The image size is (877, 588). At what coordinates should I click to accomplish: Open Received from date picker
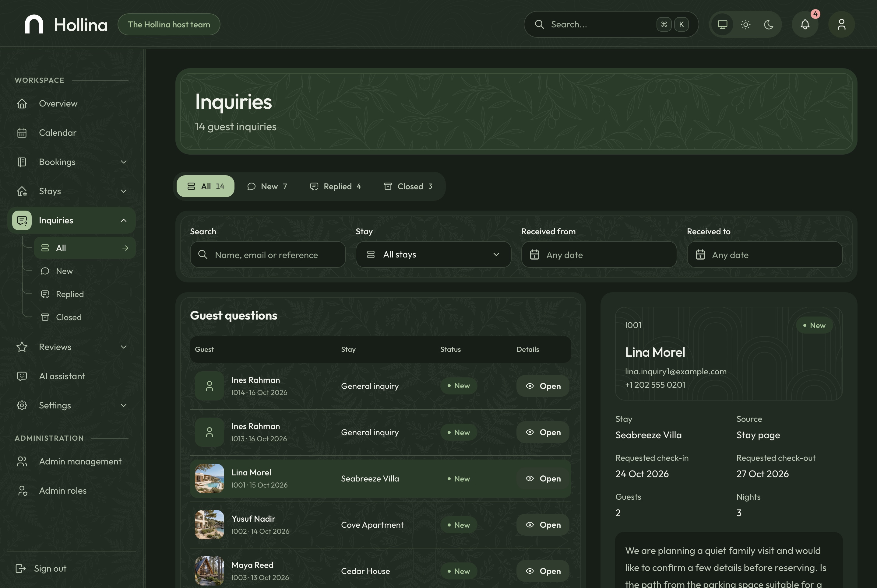point(599,255)
